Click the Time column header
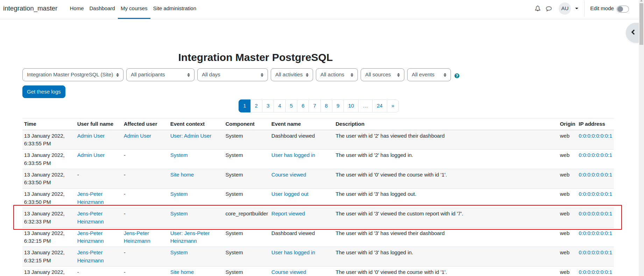 point(30,124)
